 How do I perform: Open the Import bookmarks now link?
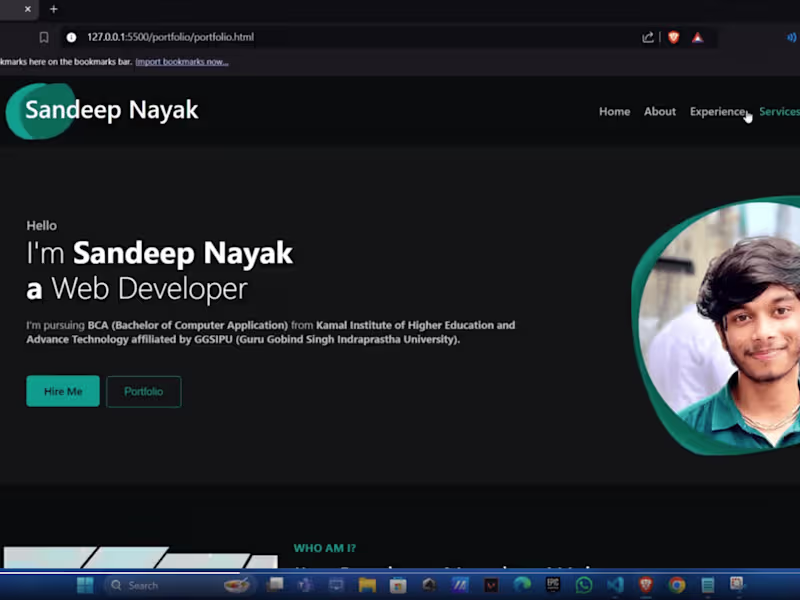(182, 61)
